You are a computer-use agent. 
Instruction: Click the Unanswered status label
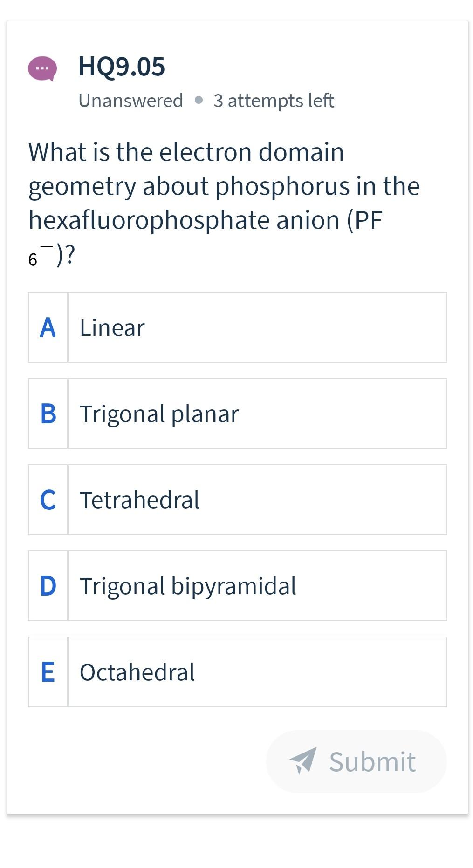click(x=130, y=101)
